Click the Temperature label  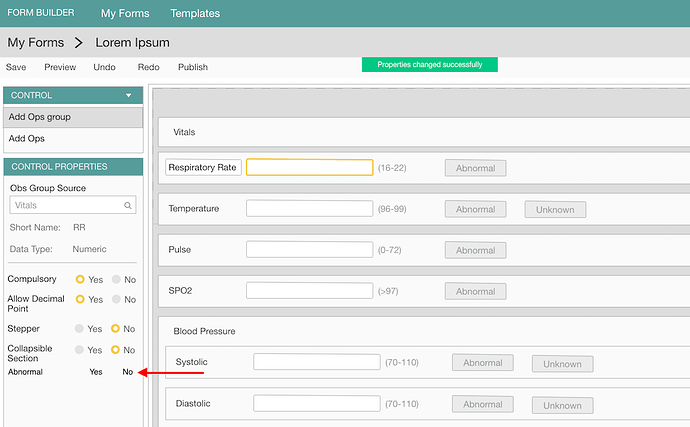(x=194, y=209)
